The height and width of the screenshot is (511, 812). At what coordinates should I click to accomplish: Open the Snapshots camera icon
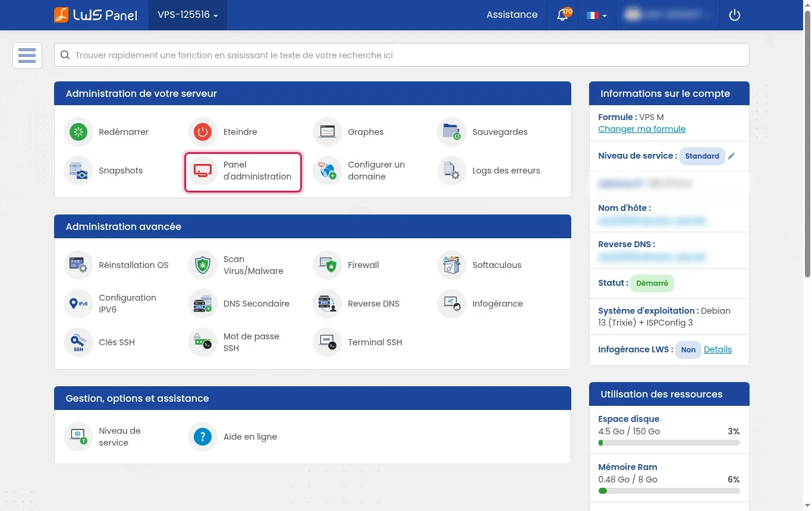(78, 171)
